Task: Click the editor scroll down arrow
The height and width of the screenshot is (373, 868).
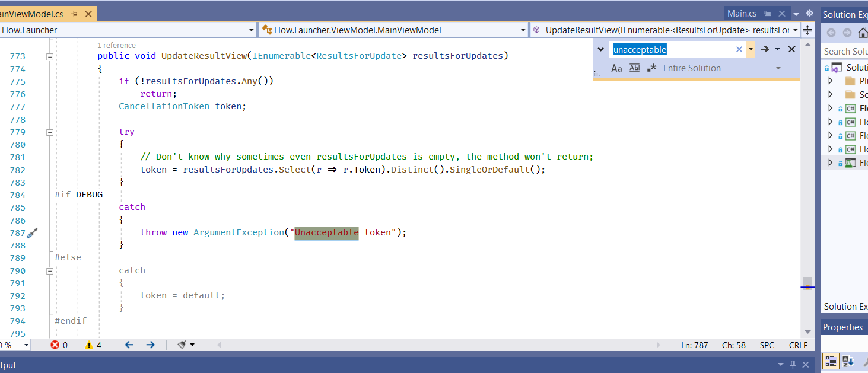Action: [807, 332]
